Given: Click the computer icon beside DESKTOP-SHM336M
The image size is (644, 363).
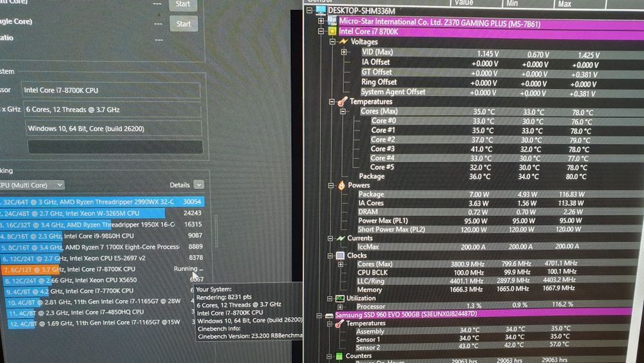Looking at the screenshot, I should 321,10.
